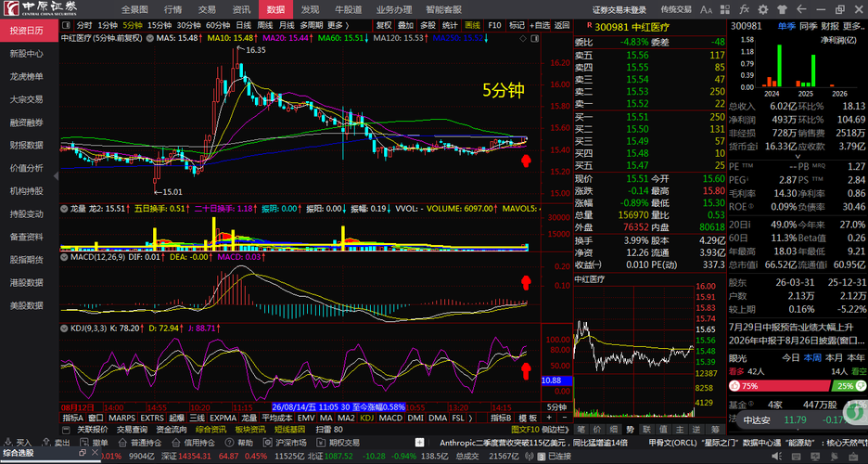Click 返回 return button
This screenshot has width=868, height=464.
click(562, 25)
